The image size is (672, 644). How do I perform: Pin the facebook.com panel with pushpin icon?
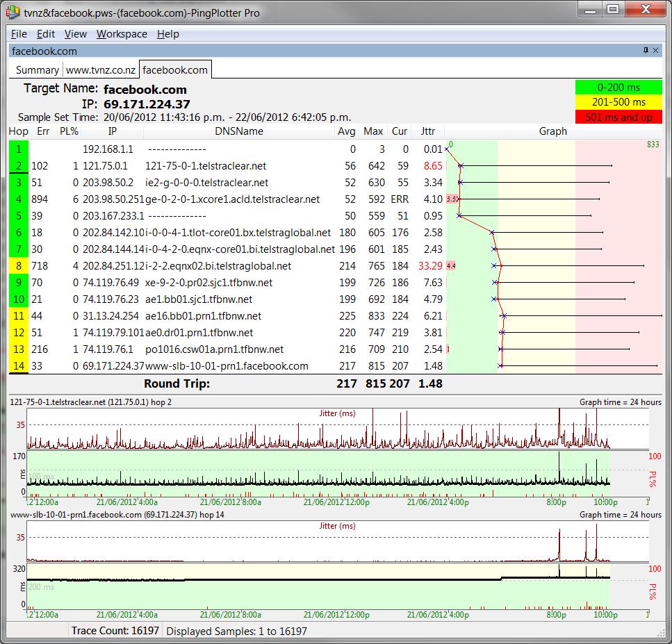(x=646, y=51)
